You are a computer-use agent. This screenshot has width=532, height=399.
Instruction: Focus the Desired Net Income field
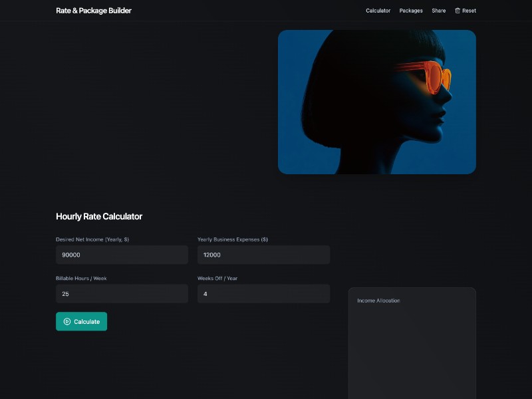(x=122, y=255)
